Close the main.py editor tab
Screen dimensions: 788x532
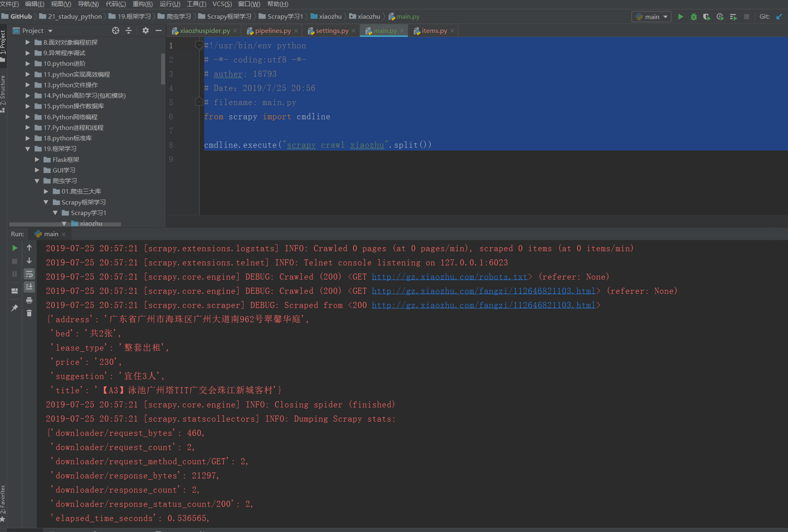[402, 31]
